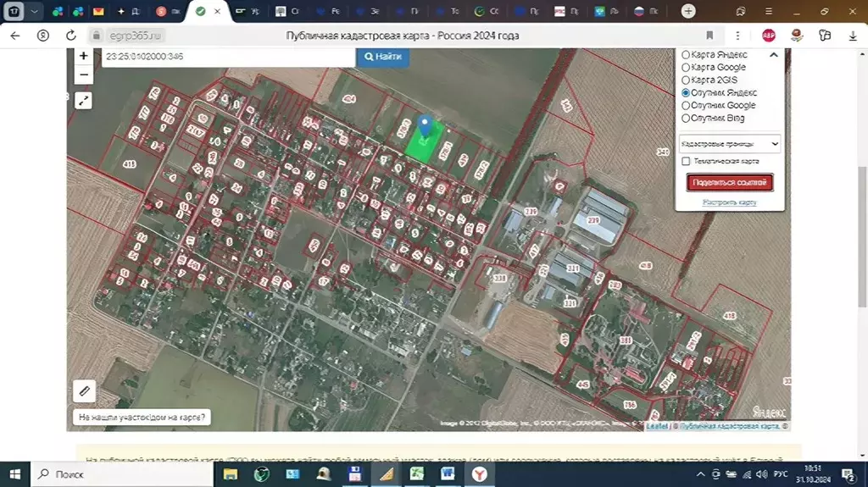The width and height of the screenshot is (868, 487).
Task: Reload the page in the browser
Action: pyautogui.click(x=71, y=36)
